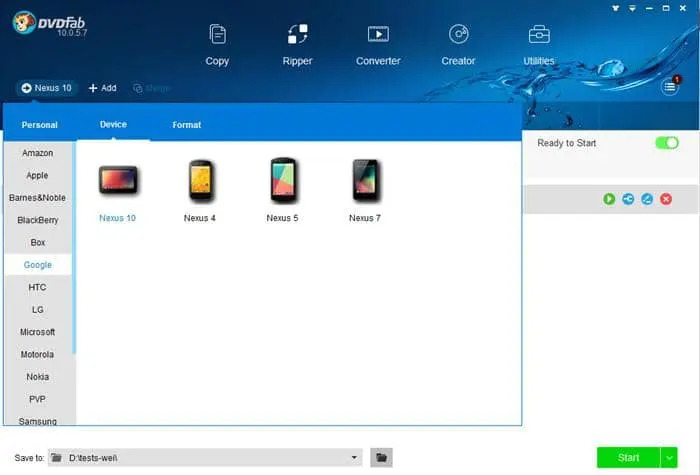This screenshot has height=475, width=700.
Task: Click the Nexus 7 label text
Action: (x=365, y=218)
